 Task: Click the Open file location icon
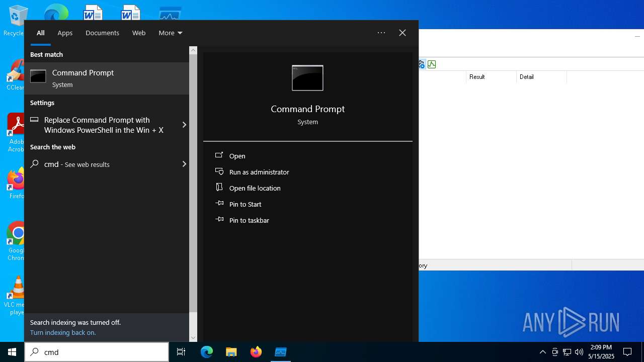click(x=219, y=187)
